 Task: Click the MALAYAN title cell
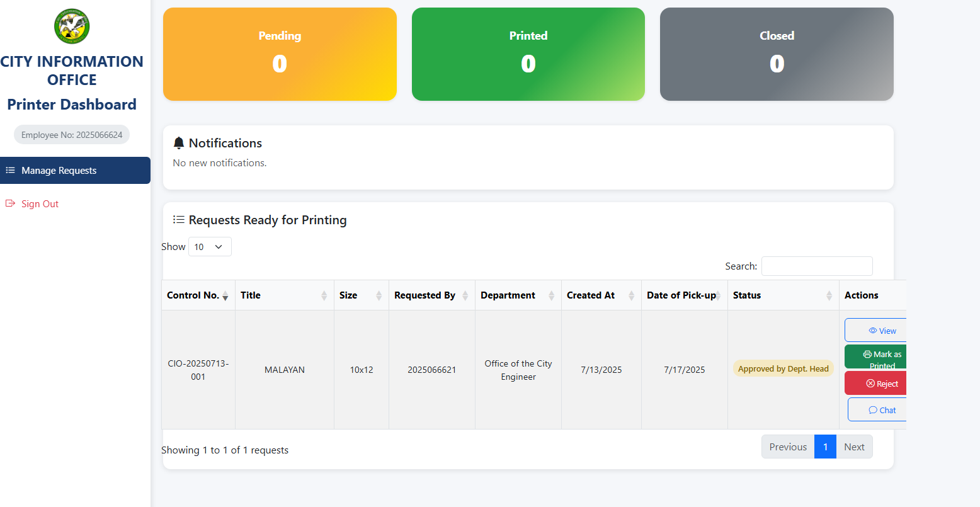[285, 370]
